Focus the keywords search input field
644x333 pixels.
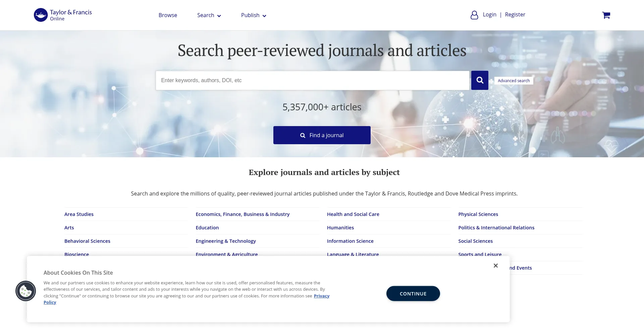click(x=312, y=80)
